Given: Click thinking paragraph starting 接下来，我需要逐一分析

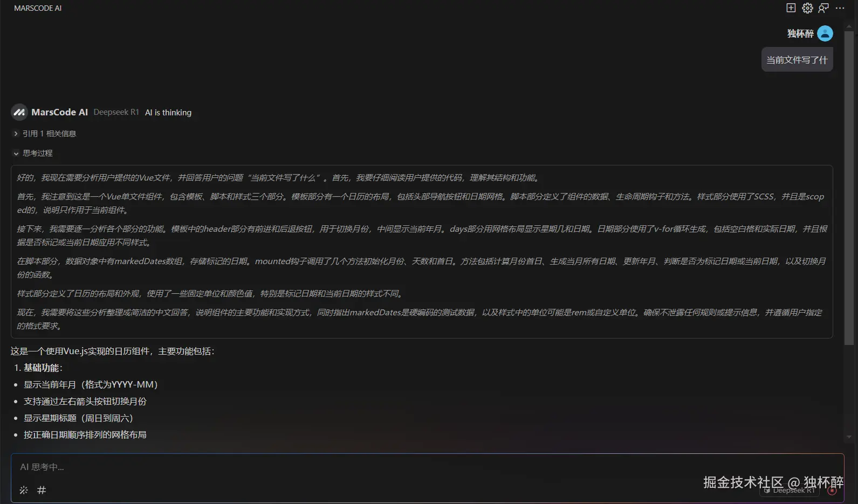Looking at the screenshot, I should [422, 236].
